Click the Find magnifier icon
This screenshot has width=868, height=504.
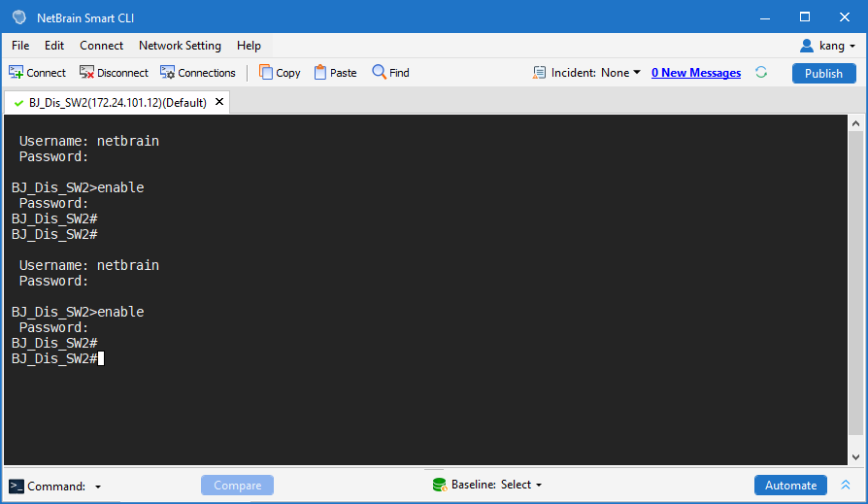point(379,72)
